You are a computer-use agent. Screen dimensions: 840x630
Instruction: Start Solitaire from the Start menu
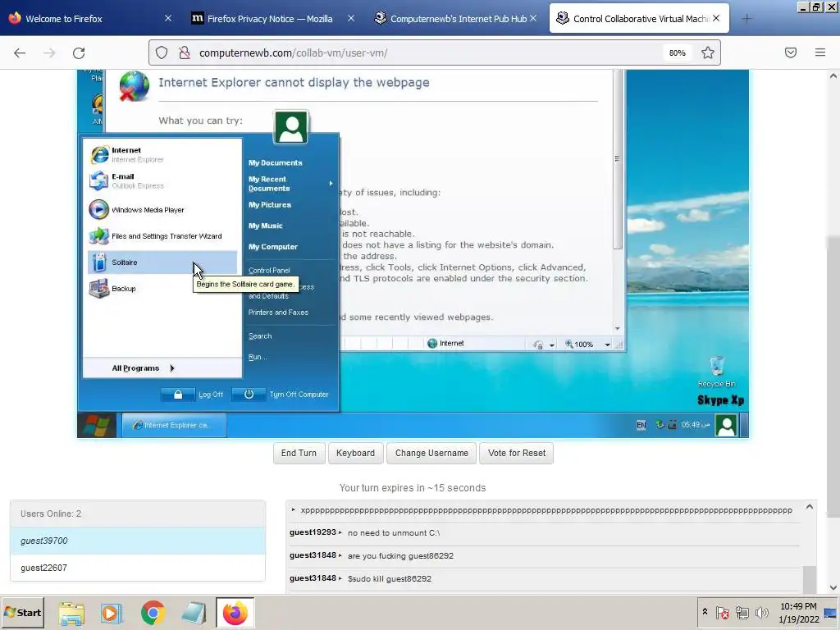tap(162, 262)
